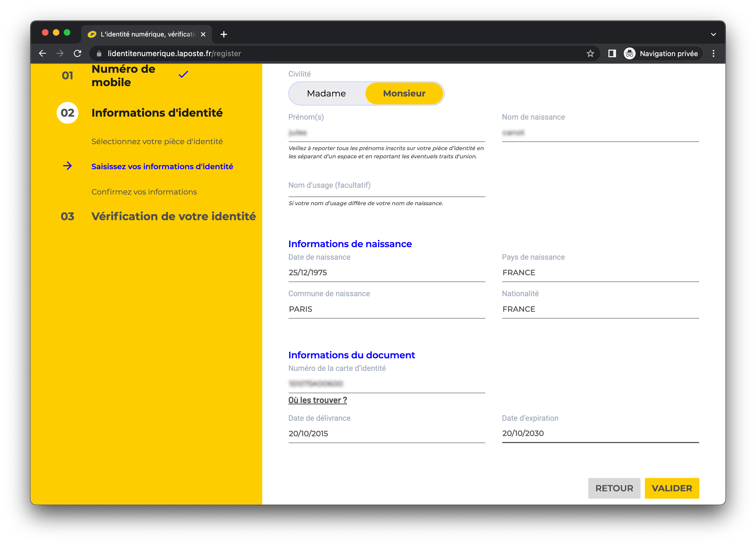Bookmark this page with star icon
This screenshot has height=545, width=756.
(590, 53)
